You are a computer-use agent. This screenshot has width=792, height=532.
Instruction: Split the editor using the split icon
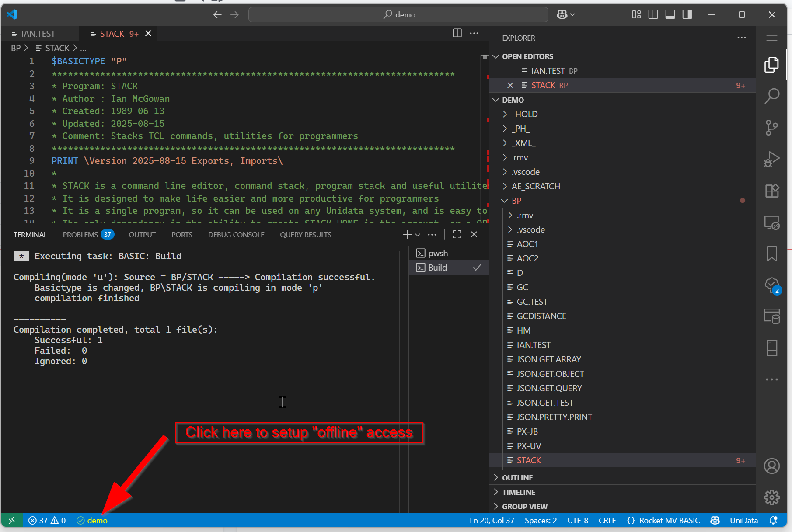pos(457,33)
